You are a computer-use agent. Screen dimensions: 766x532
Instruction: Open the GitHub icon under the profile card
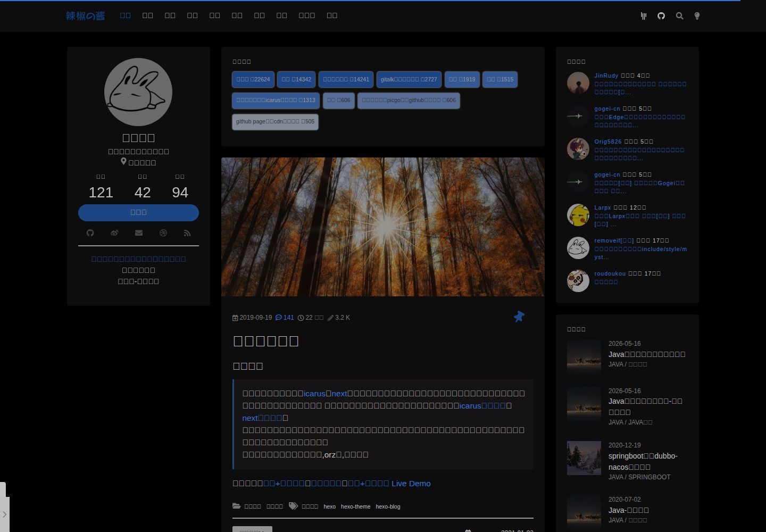[x=90, y=233]
